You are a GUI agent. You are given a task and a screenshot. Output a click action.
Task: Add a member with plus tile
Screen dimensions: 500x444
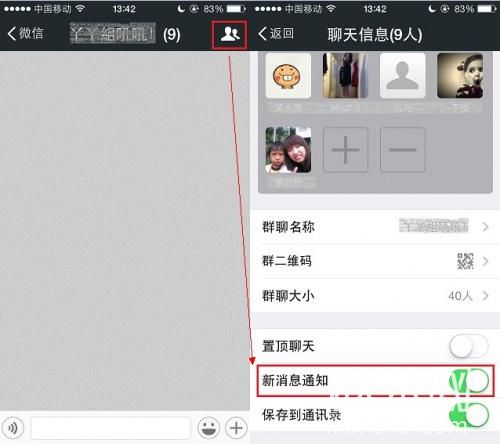point(345,150)
